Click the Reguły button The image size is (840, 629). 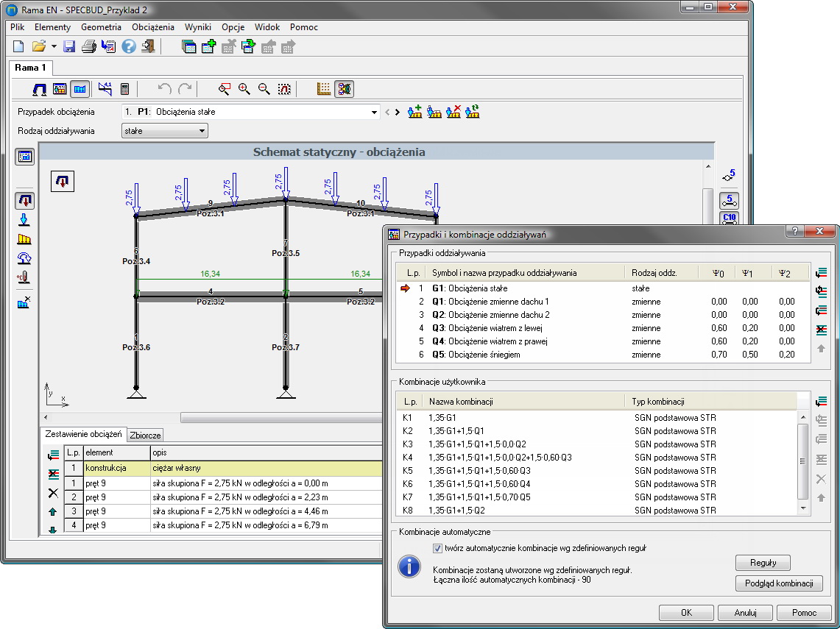(x=762, y=563)
